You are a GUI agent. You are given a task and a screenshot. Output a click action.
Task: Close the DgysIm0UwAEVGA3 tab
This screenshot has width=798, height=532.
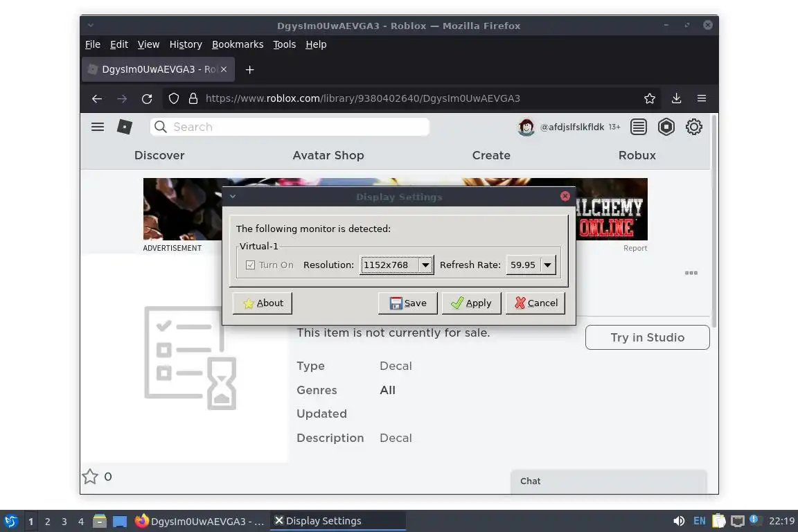[224, 69]
